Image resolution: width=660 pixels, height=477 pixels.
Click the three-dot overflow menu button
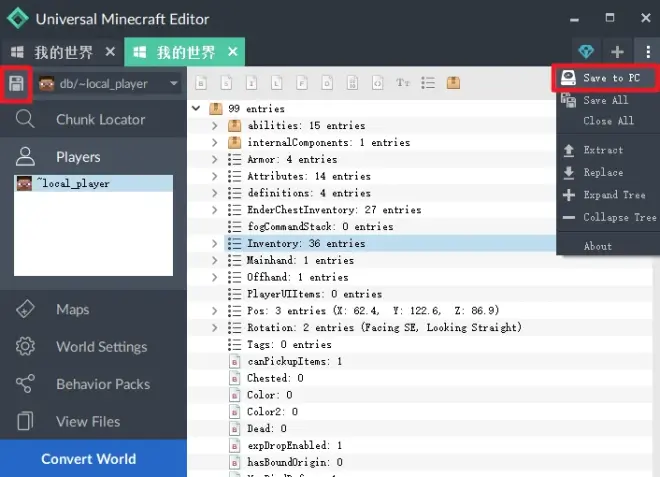pyautogui.click(x=647, y=52)
